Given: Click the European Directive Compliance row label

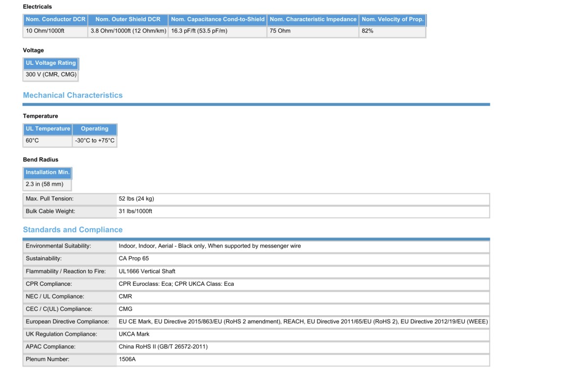Looking at the screenshot, I should 67,322.
